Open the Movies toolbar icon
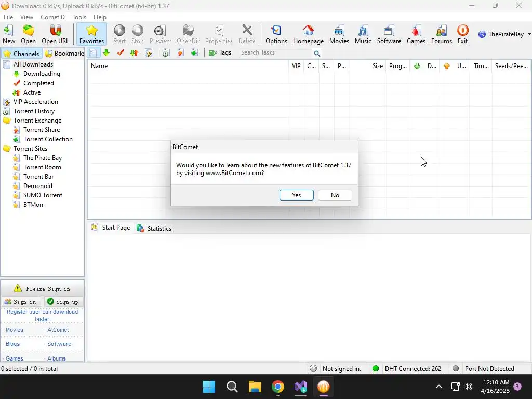Screen dimensions: 532x399 click(339, 34)
